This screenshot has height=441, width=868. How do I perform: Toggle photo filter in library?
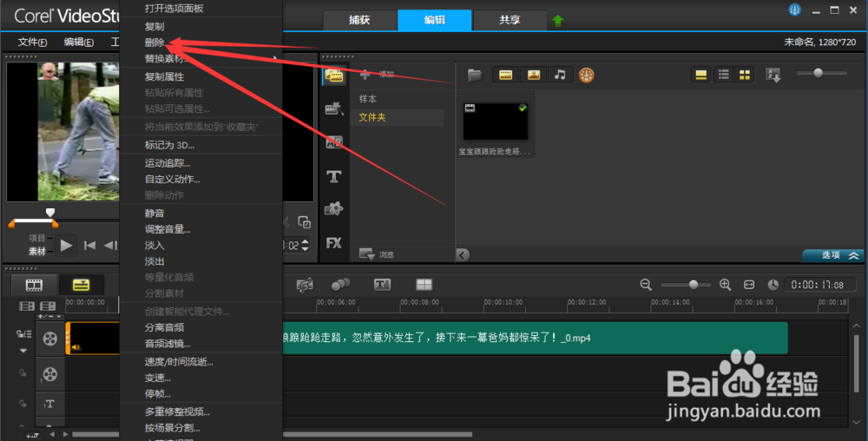[x=534, y=76]
